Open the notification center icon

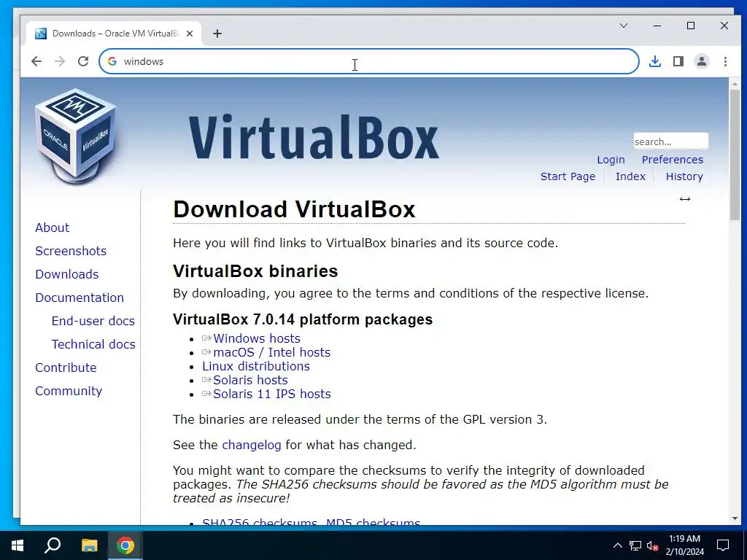[x=723, y=545]
